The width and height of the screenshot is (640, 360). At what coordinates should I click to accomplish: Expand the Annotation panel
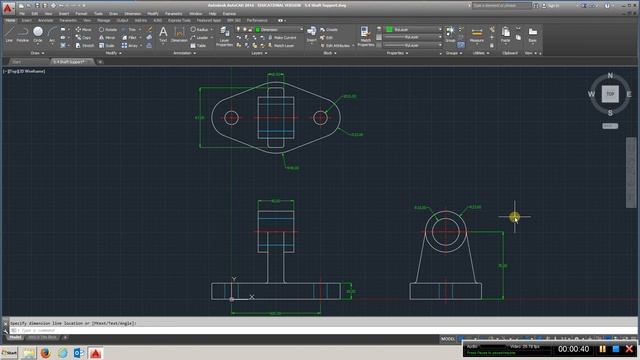click(x=184, y=53)
